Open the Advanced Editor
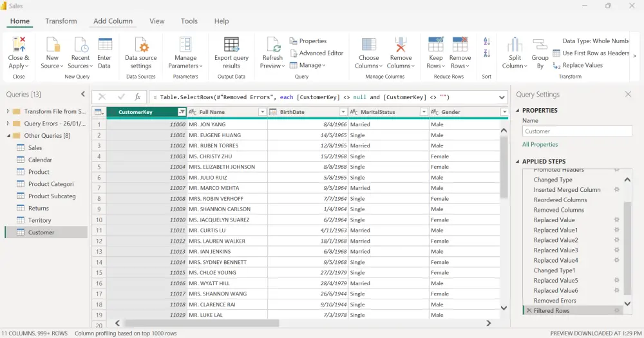Viewport: 644px width, 338px height. (316, 53)
